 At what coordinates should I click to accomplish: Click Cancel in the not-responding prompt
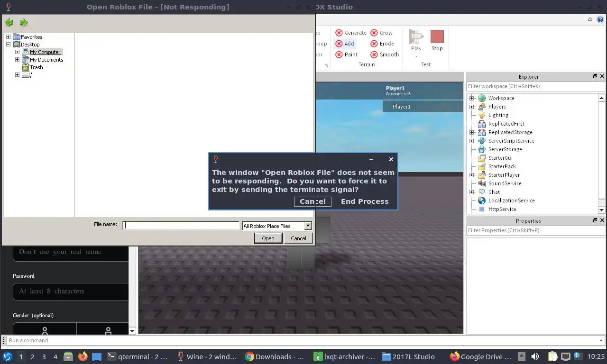tap(313, 201)
